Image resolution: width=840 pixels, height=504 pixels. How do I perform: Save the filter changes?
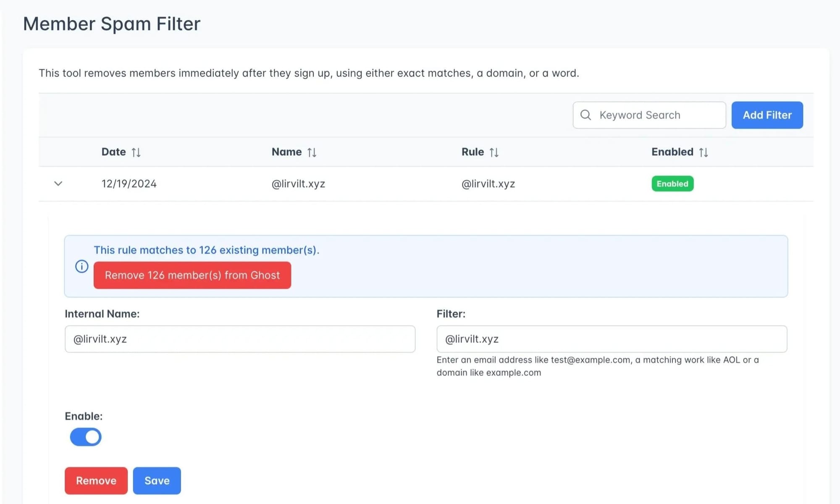(157, 480)
